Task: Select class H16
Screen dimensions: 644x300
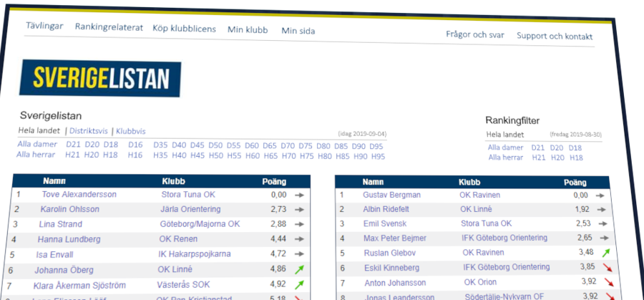Action: (x=135, y=155)
